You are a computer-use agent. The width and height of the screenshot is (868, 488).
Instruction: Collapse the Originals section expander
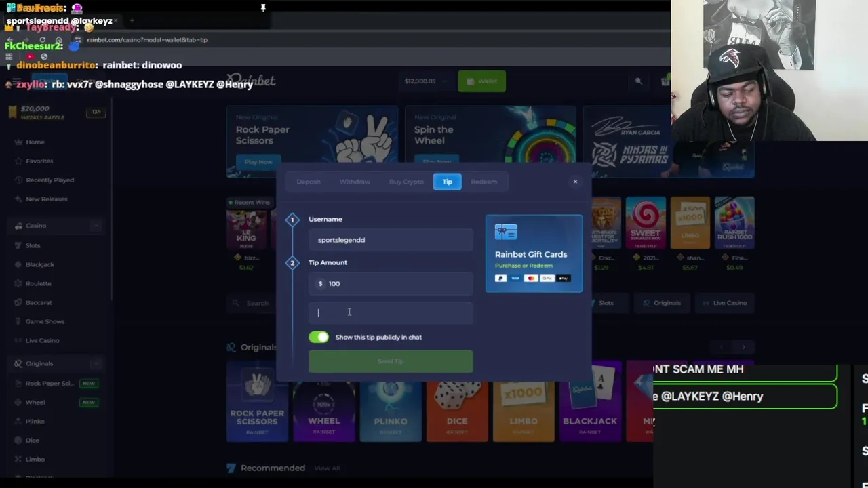click(x=96, y=364)
